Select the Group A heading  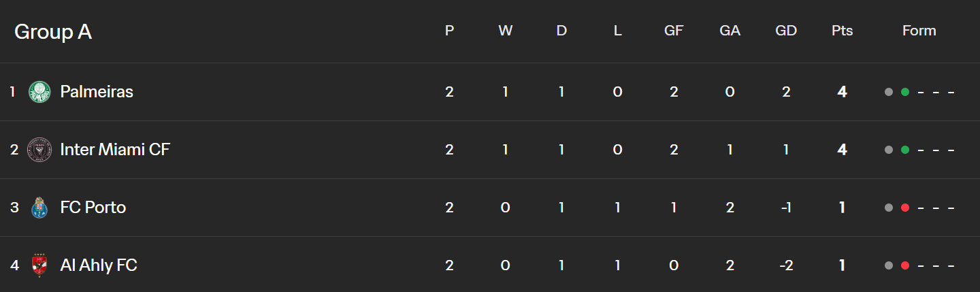(53, 32)
